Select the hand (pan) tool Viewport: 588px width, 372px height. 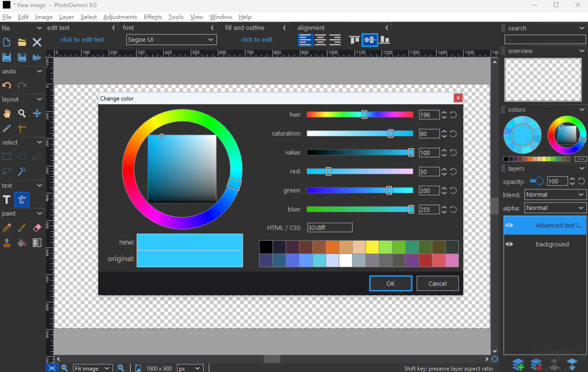point(7,114)
